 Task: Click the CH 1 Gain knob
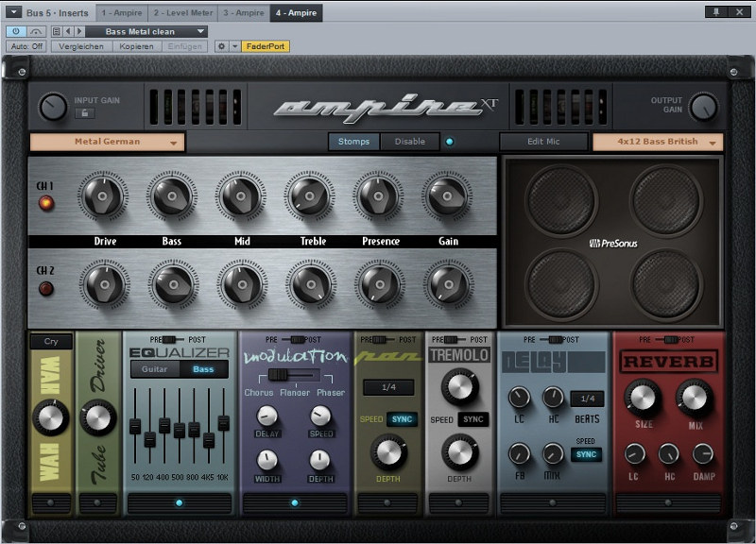[x=447, y=196]
